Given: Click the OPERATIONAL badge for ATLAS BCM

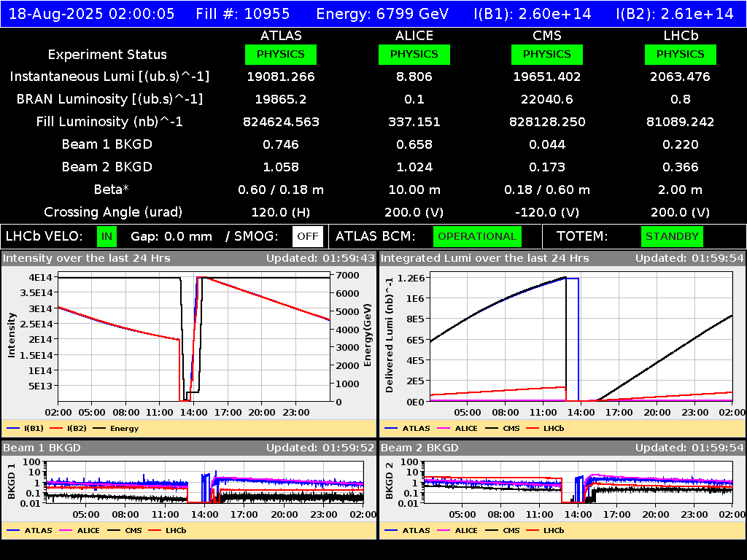Looking at the screenshot, I should (477, 236).
